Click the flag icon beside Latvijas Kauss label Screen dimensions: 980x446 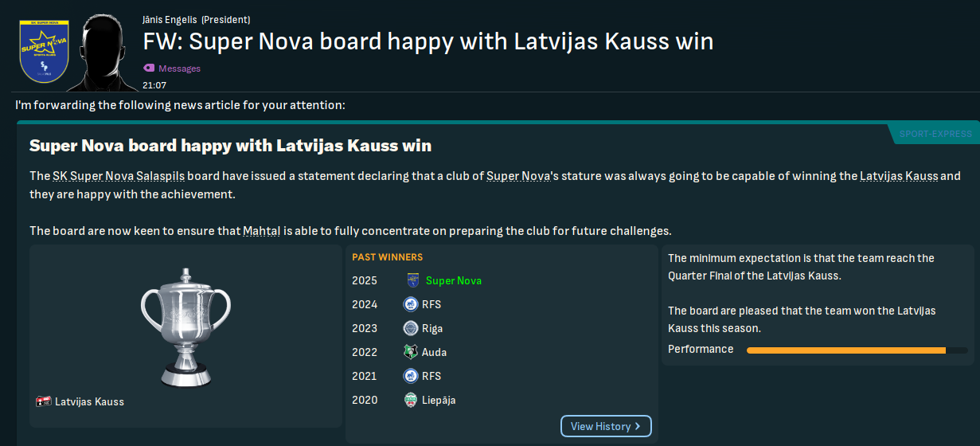coord(44,401)
